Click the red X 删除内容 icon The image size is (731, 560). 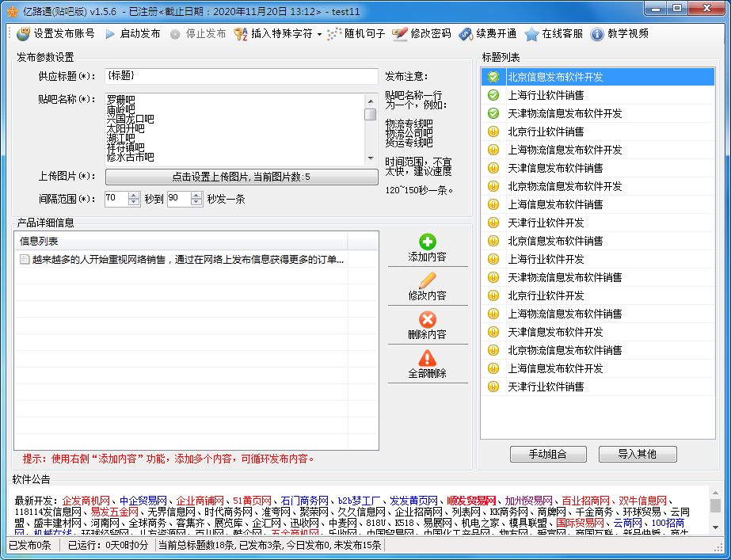click(x=428, y=319)
